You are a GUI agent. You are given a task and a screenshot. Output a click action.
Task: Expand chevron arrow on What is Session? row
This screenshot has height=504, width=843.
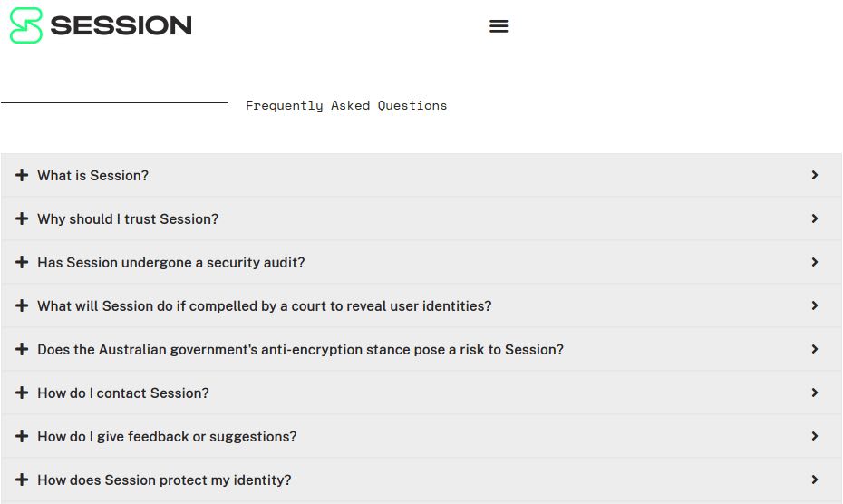click(x=815, y=175)
